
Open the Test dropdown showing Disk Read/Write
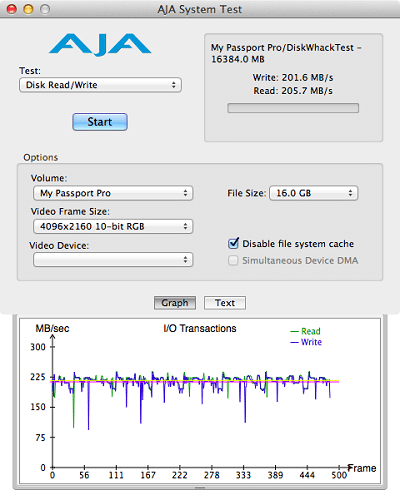click(x=100, y=85)
